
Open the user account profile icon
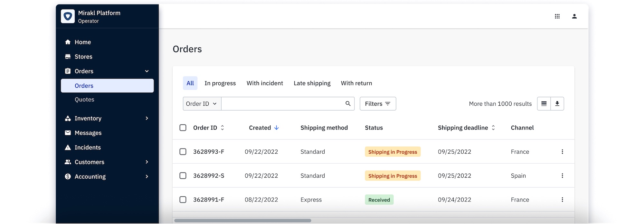574,16
